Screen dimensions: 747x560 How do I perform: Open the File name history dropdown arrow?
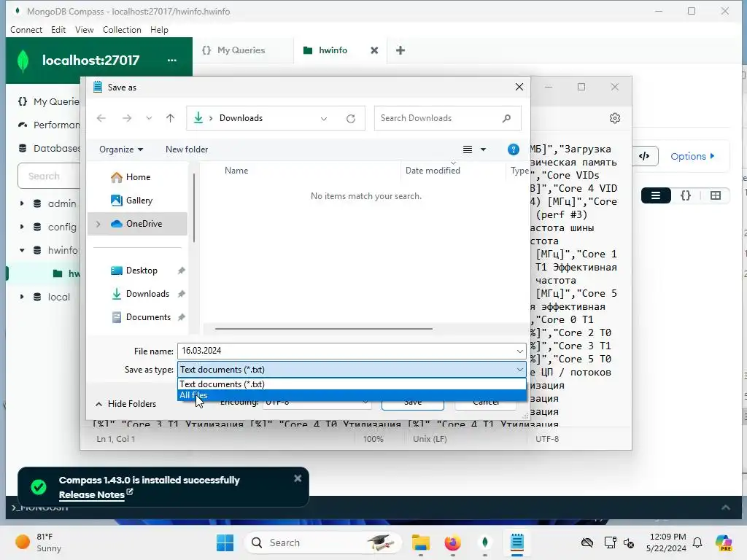[x=519, y=351]
